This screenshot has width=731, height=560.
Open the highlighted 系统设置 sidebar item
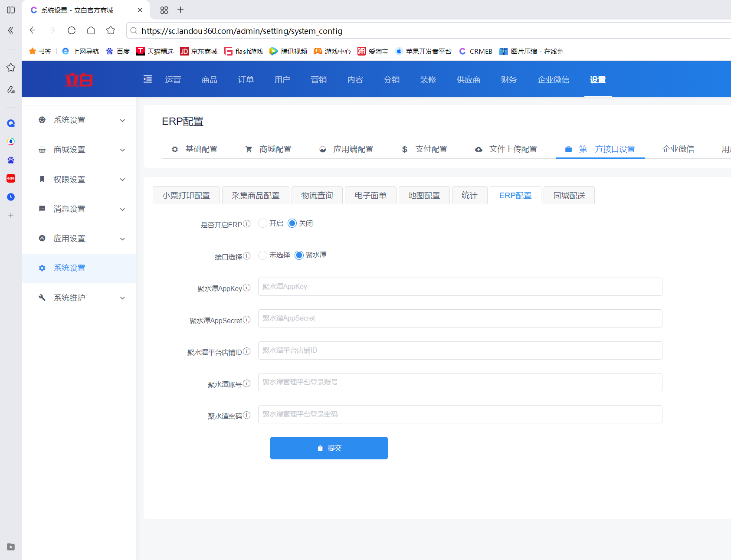pos(79,269)
